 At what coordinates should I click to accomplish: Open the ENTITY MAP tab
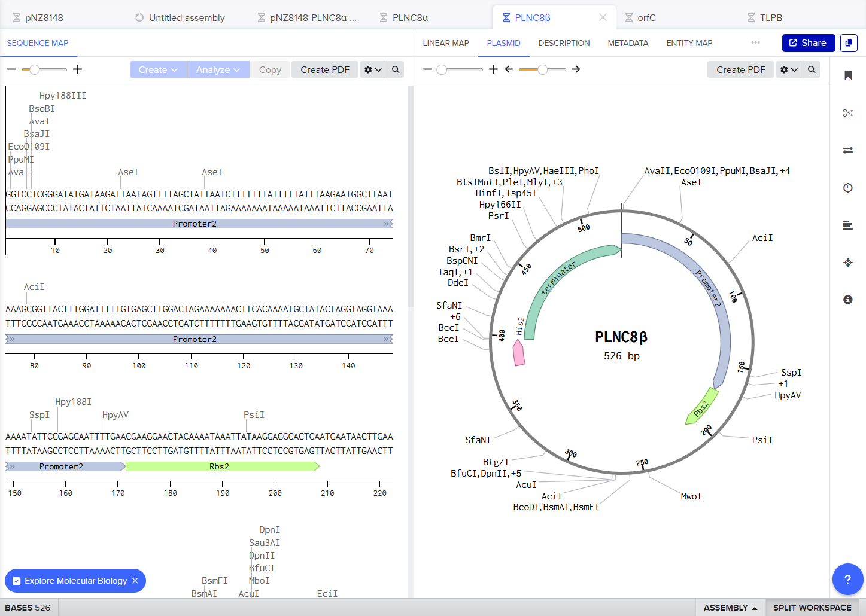pyautogui.click(x=689, y=43)
